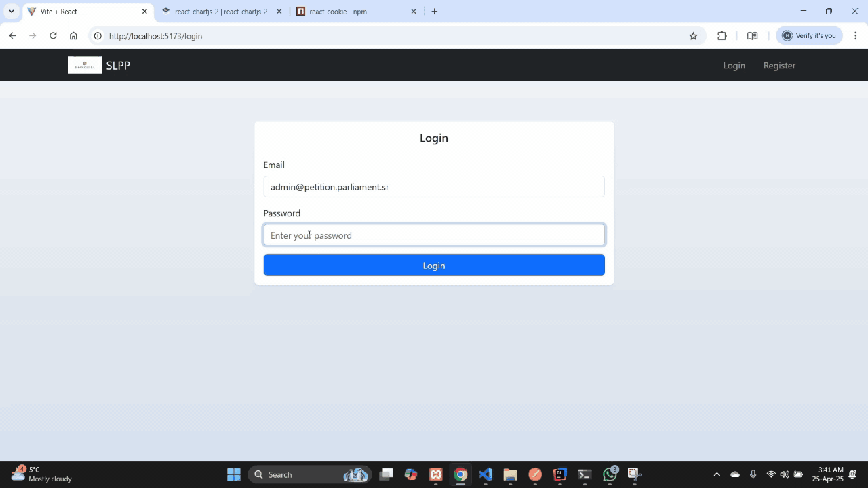Click the browser Home icon

pyautogui.click(x=73, y=36)
